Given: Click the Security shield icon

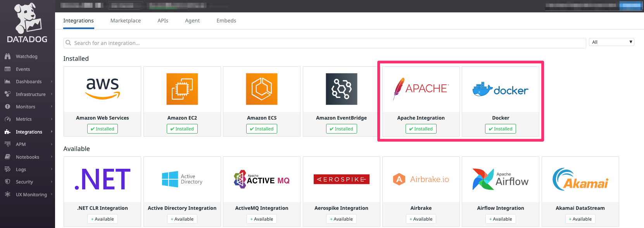Looking at the screenshot, I should coord(7,182).
